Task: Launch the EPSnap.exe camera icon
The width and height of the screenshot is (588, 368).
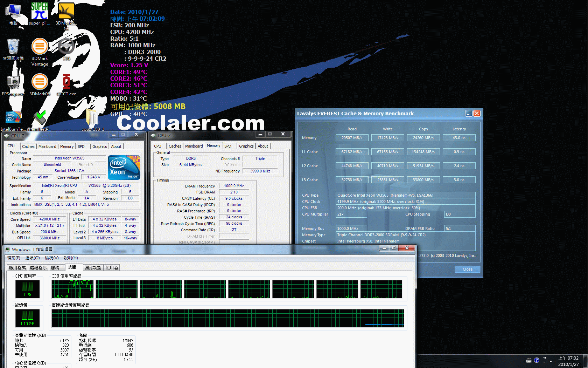Action: point(13,85)
